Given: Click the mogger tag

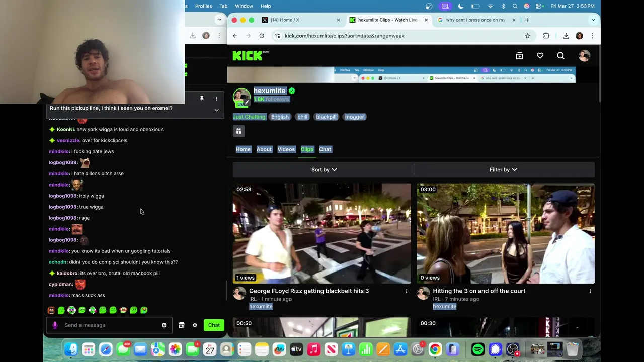Looking at the screenshot, I should (354, 117).
